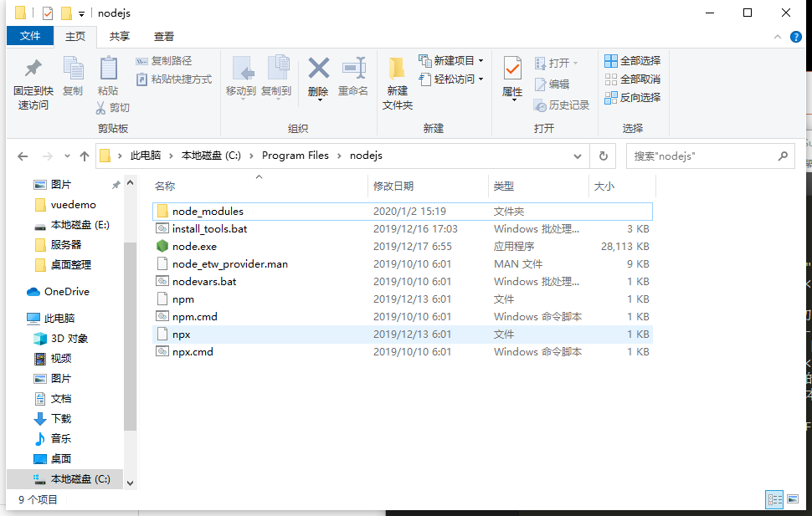
Task: Sort by the 类型 column header
Action: [538, 186]
